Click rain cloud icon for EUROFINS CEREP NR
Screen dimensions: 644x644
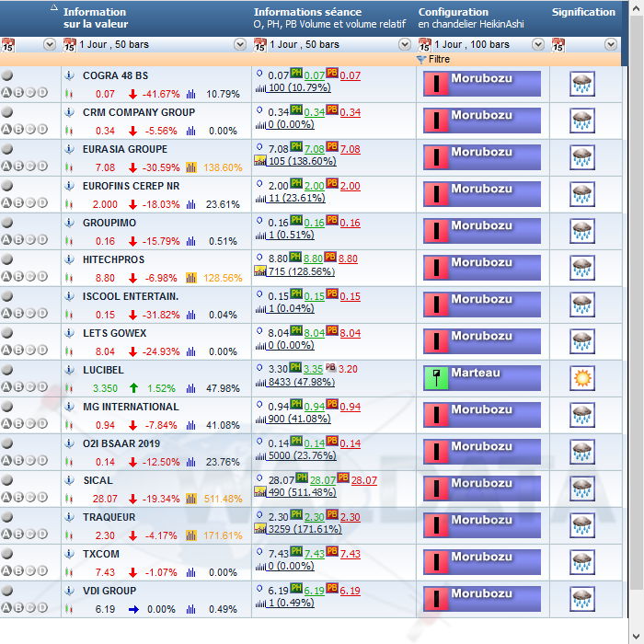(x=582, y=194)
